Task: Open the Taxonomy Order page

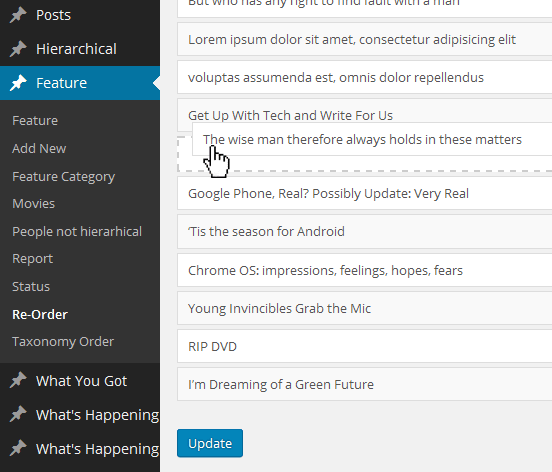Action: (63, 342)
